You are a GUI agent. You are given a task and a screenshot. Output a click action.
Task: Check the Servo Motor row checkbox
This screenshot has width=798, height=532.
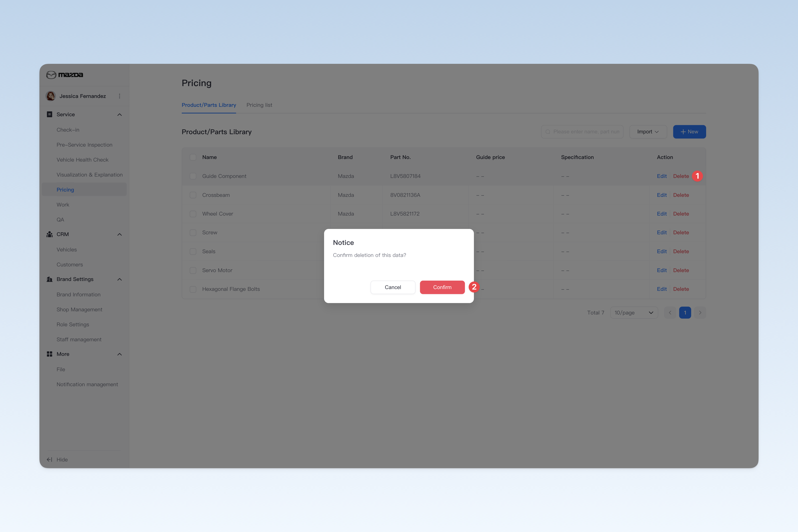point(193,270)
